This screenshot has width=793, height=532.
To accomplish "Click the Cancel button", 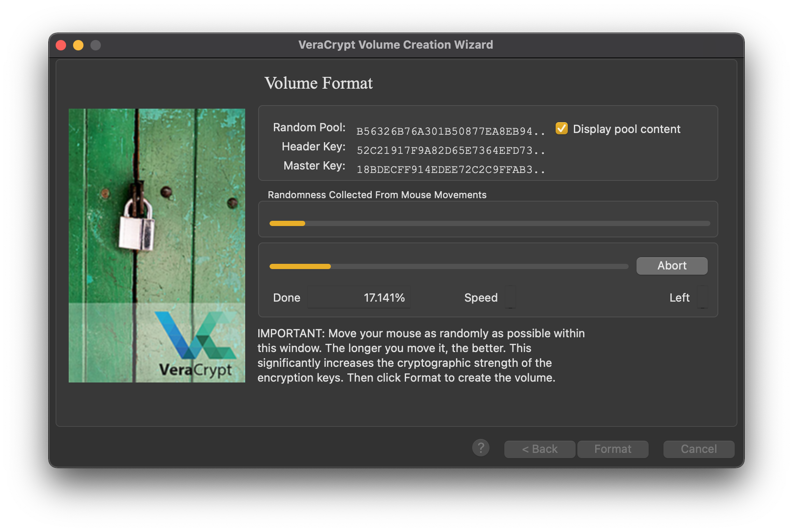I will pos(699,449).
